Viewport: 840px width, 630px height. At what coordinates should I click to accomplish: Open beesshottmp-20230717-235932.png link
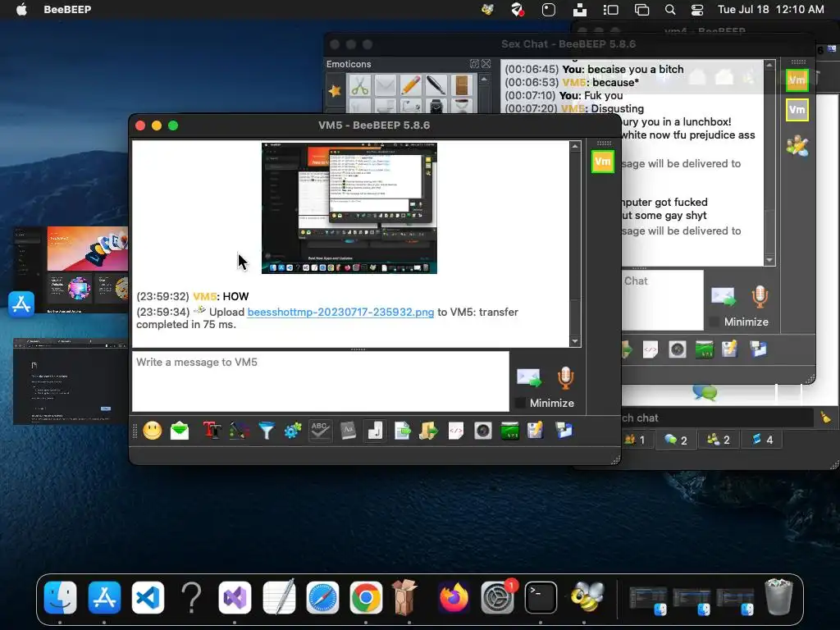coord(340,312)
